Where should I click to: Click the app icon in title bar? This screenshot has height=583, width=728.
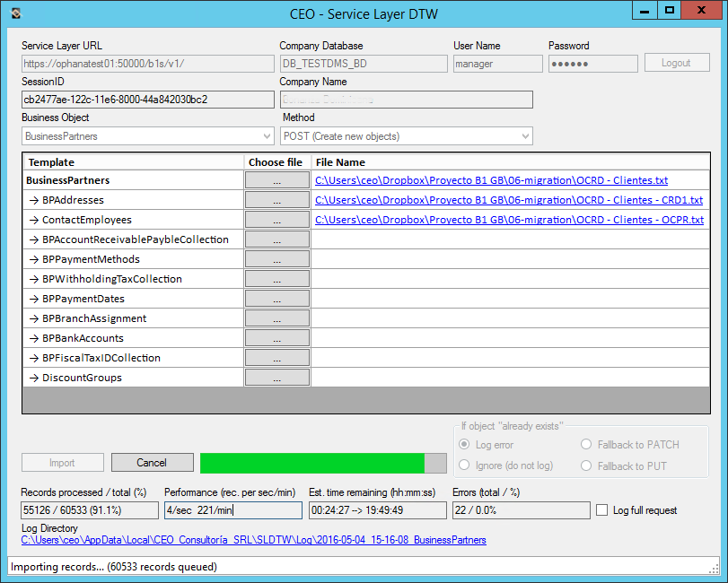click(13, 13)
